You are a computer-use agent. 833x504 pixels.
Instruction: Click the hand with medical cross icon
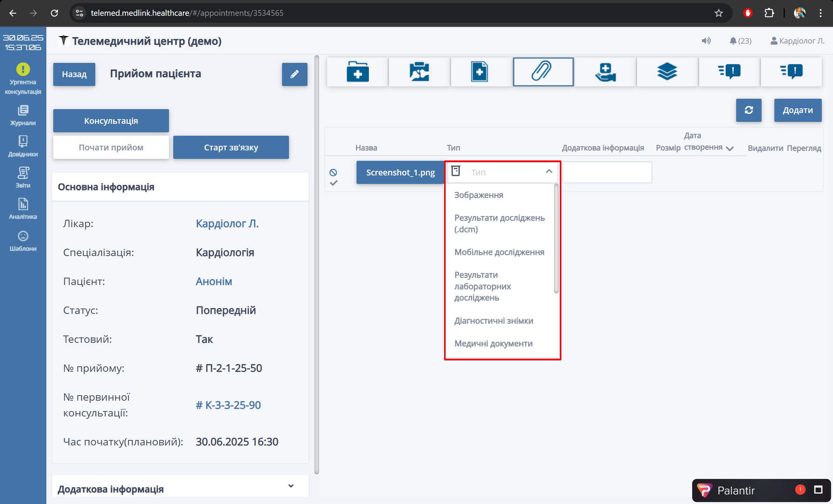[x=605, y=72]
